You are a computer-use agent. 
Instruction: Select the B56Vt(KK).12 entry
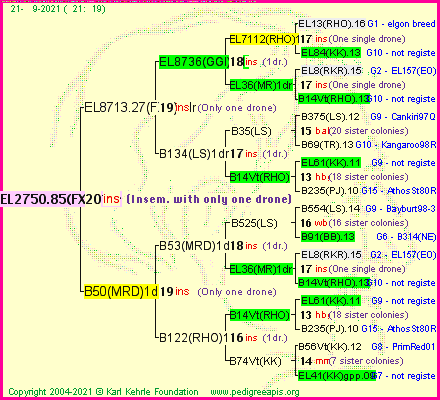330,347
